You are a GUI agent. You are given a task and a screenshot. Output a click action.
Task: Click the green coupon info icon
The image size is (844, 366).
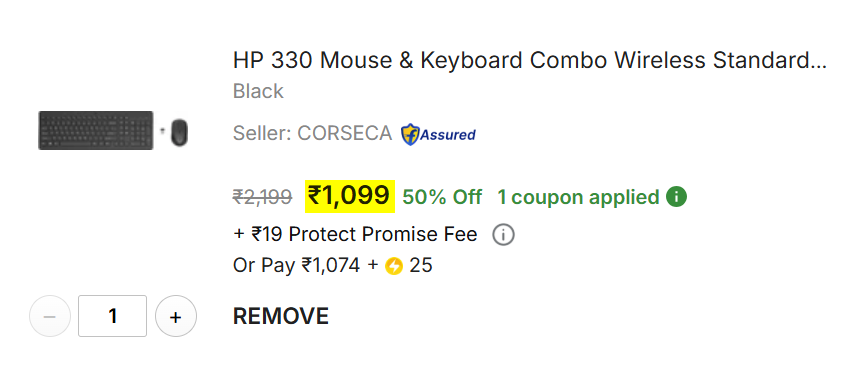[x=677, y=197]
